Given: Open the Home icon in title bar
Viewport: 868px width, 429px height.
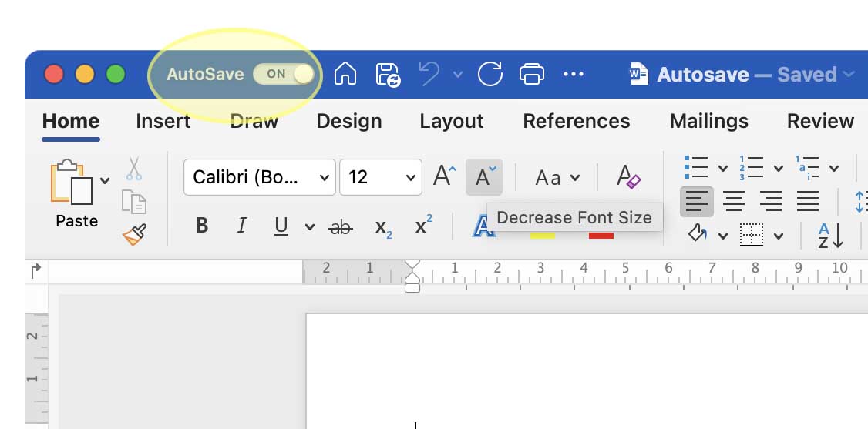Looking at the screenshot, I should (x=345, y=74).
